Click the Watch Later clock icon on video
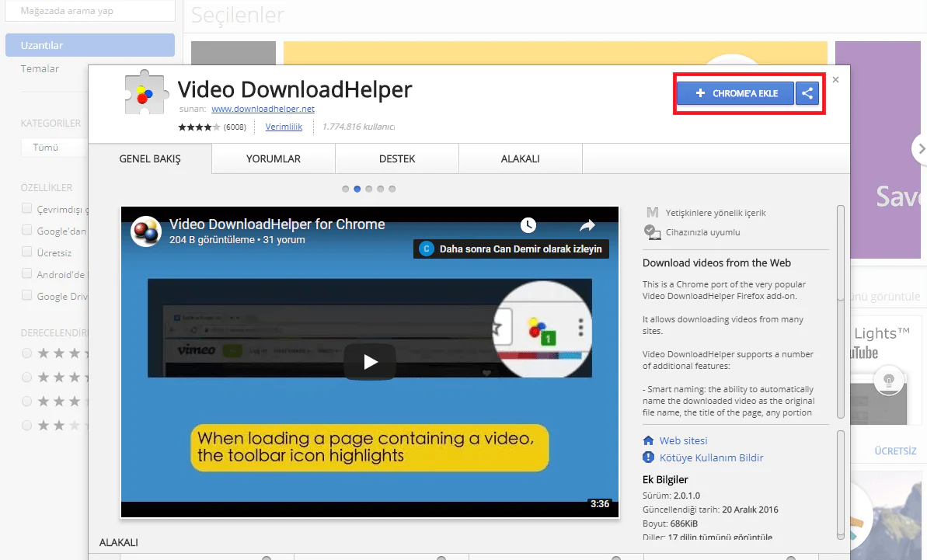Image resolution: width=927 pixels, height=560 pixels. 528,225
